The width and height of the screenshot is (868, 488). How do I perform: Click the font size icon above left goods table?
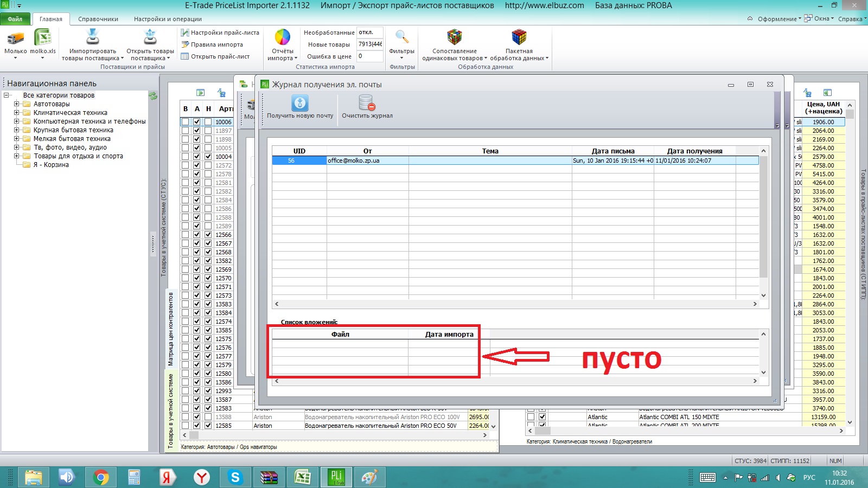(x=221, y=93)
